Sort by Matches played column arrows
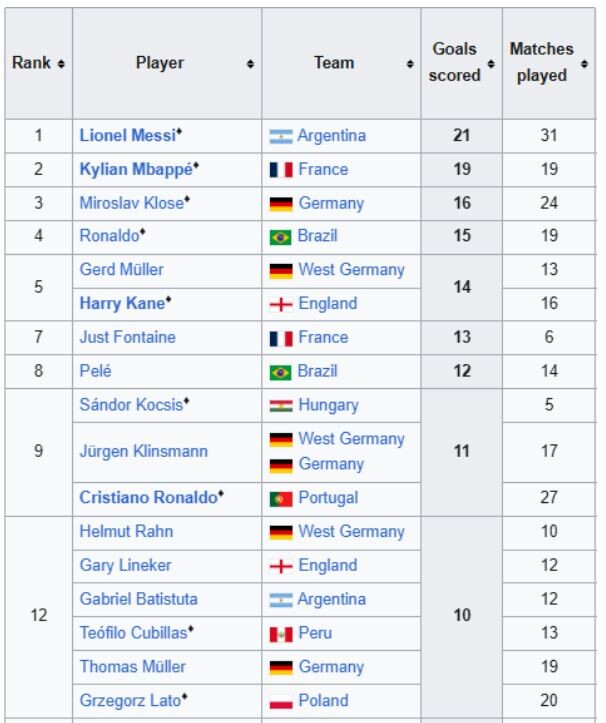 click(x=584, y=64)
